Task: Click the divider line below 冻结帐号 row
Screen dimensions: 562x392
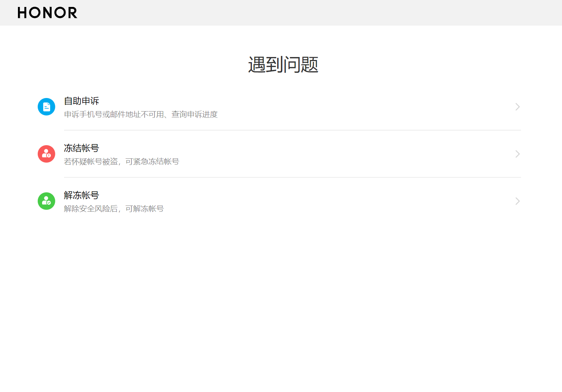Action: (x=293, y=177)
